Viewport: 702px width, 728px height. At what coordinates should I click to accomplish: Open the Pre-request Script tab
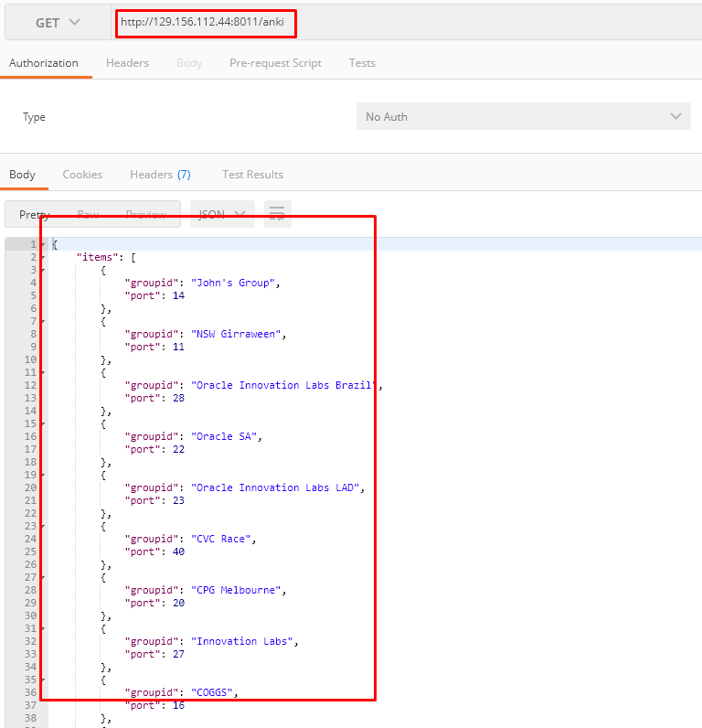coord(275,63)
